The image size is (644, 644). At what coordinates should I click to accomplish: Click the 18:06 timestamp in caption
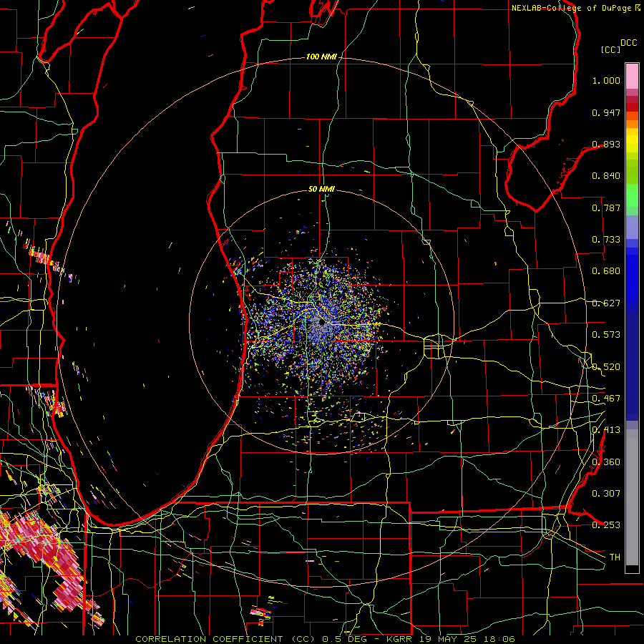[x=499, y=639]
